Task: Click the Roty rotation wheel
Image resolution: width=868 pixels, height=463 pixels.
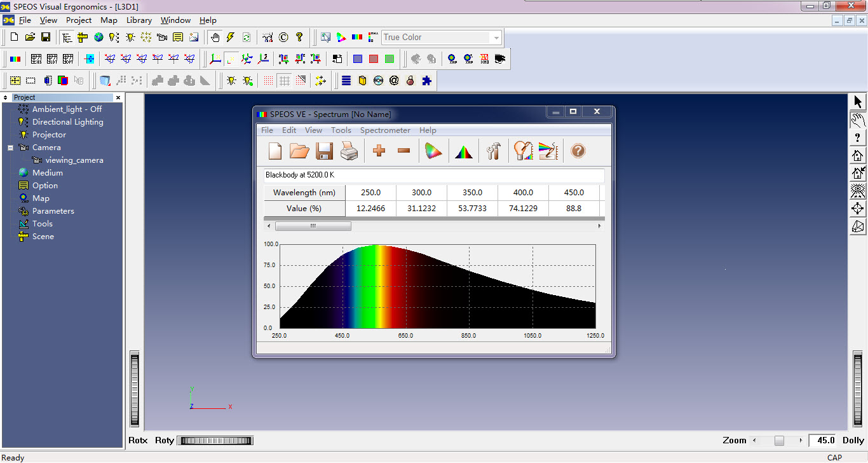Action: tap(215, 441)
